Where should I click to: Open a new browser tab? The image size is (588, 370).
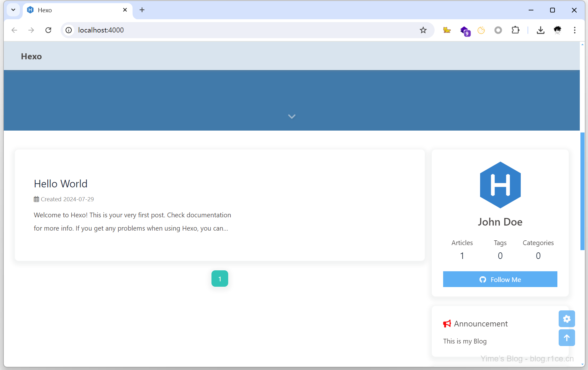pos(142,10)
